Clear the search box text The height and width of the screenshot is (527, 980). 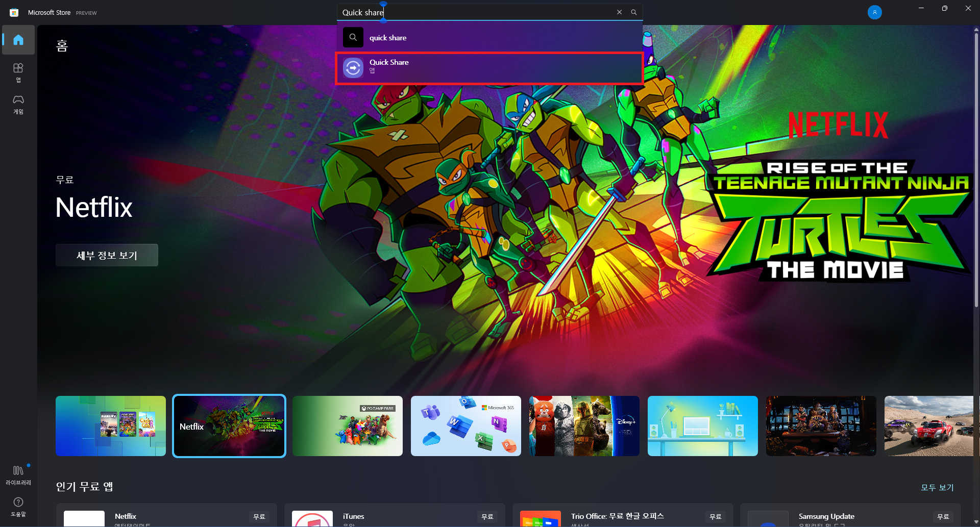(x=619, y=12)
